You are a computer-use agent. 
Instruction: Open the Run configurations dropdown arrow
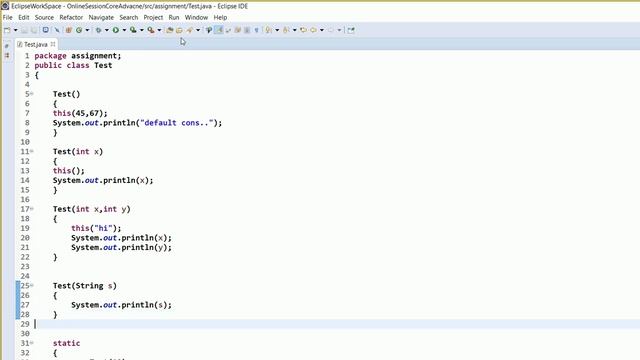[124, 30]
